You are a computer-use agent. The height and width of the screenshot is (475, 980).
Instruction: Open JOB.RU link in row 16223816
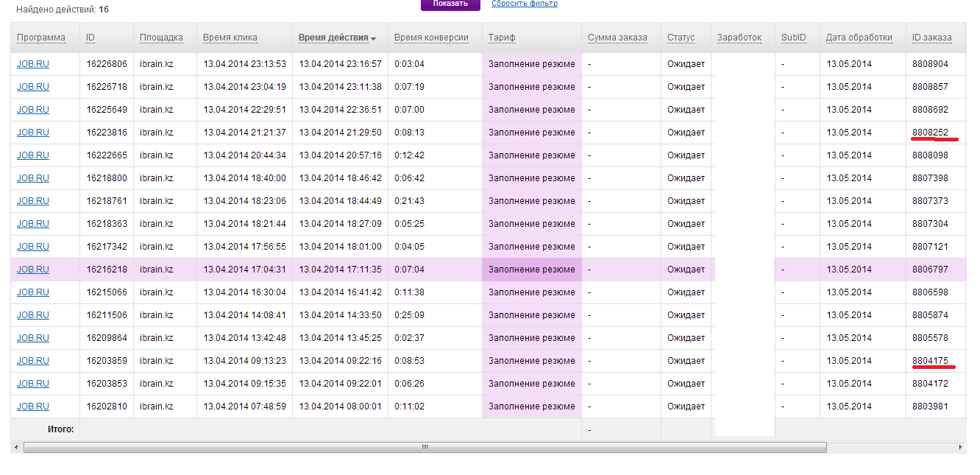click(x=33, y=133)
